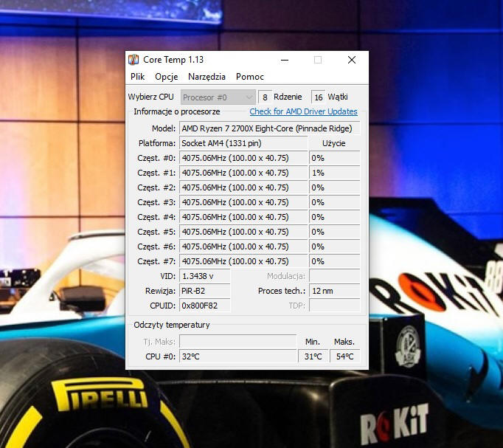Open the Plik menu

click(137, 77)
